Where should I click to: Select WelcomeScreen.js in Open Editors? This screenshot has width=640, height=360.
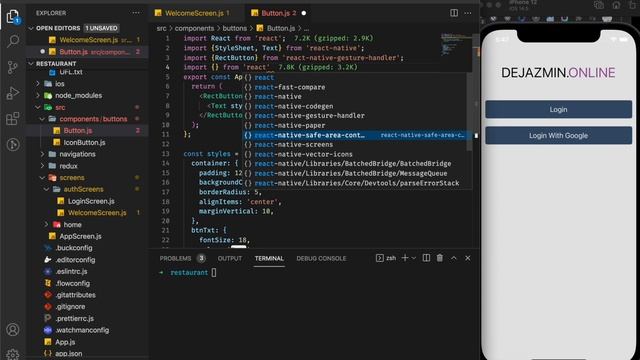[88, 40]
